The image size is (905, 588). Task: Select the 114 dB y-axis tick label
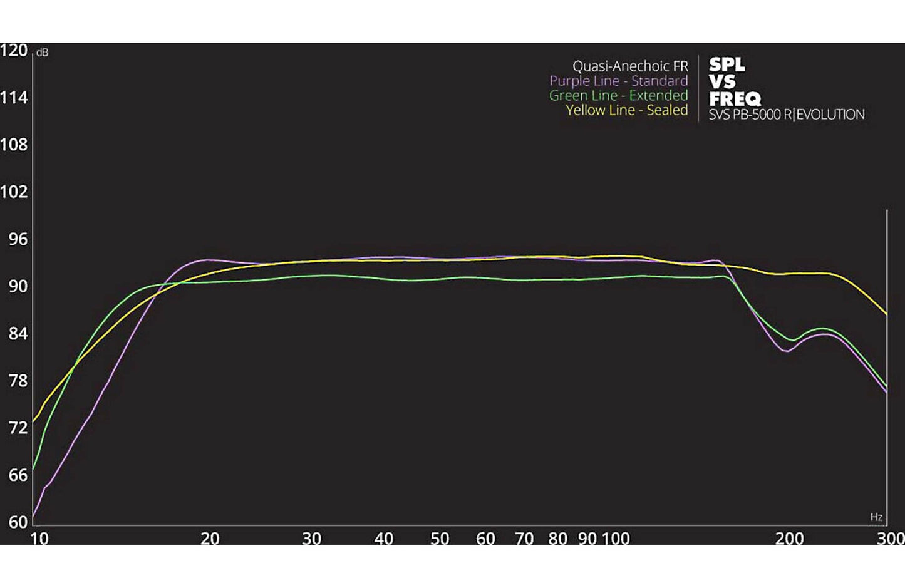14,98
